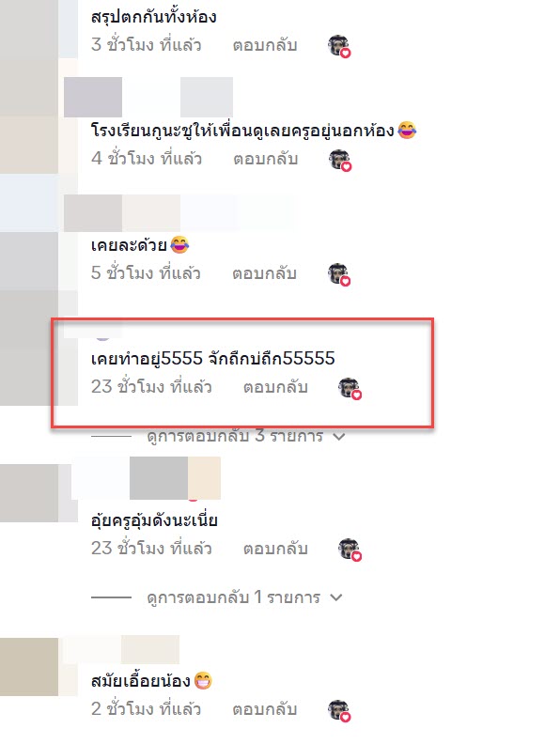Click chevron next to ดูการตอบกลับ 1 รายการ
The image size is (560, 744).
[336, 597]
